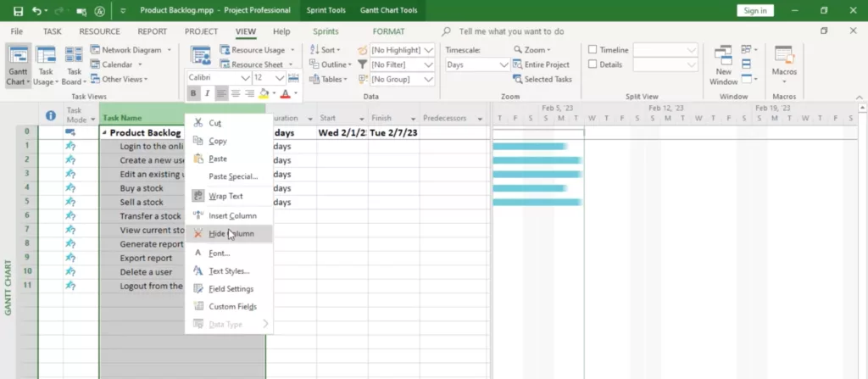This screenshot has height=379, width=868.
Task: Click the Team Planner icon
Action: 200,56
